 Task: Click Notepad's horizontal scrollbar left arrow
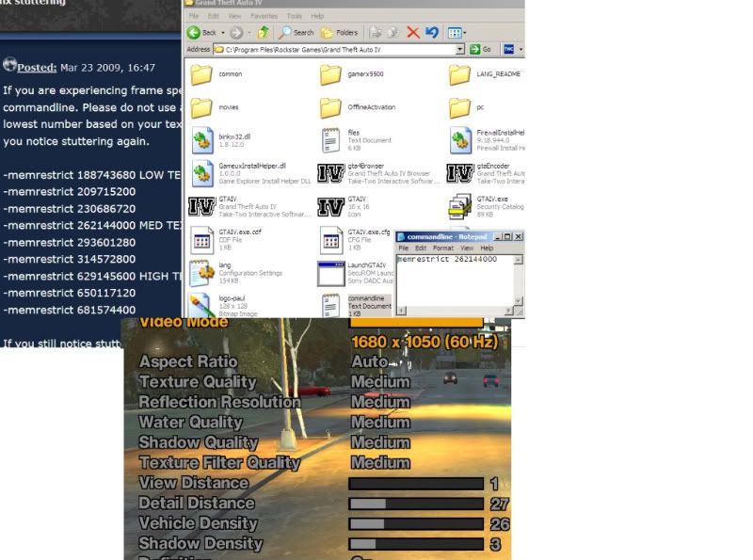pos(402,311)
